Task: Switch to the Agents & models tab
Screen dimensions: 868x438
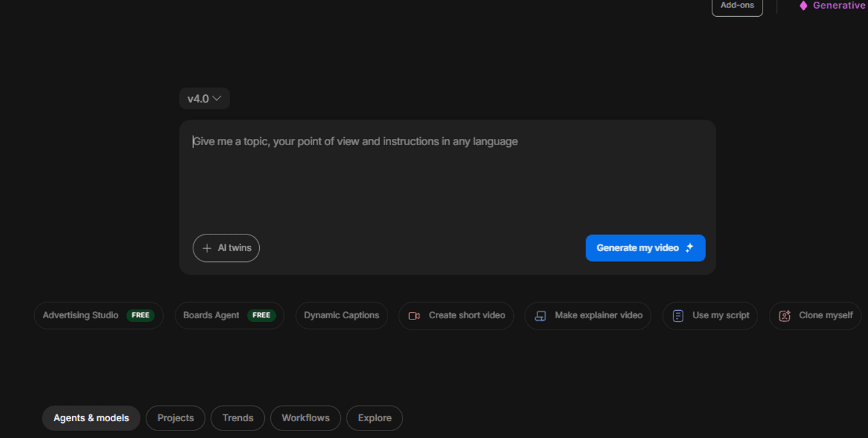Action: [x=91, y=418]
